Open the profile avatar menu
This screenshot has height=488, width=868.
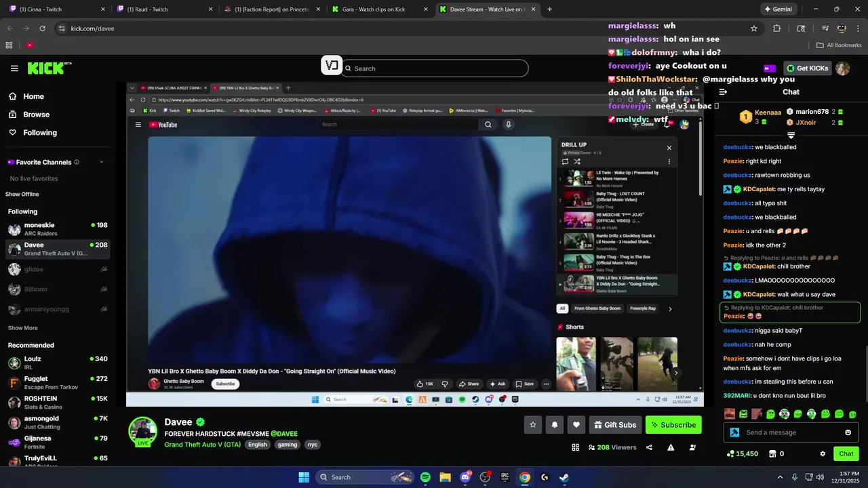842,68
